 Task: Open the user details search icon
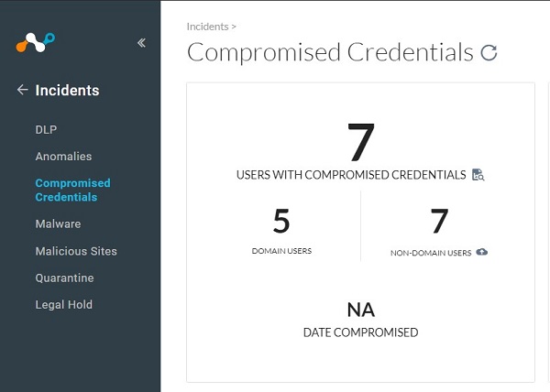pos(478,175)
